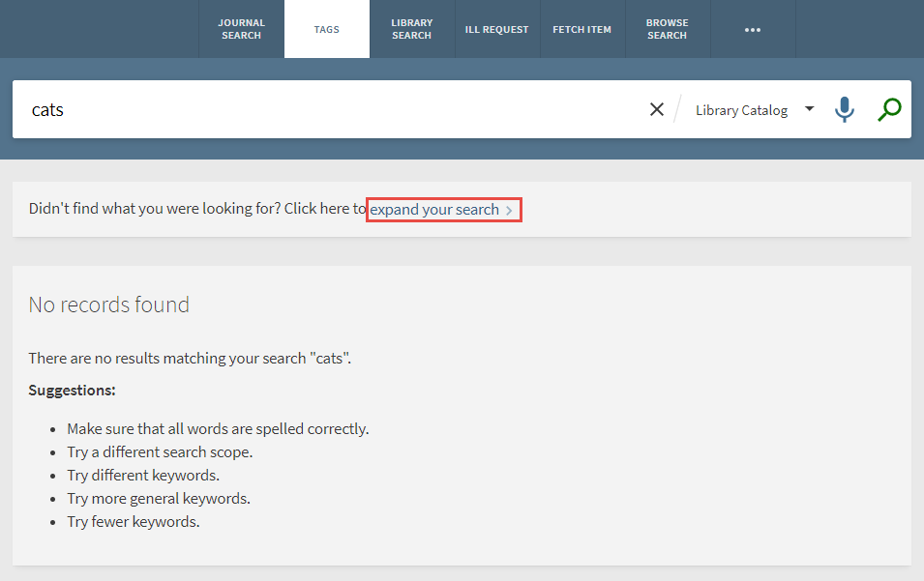Viewport: 924px width, 581px height.
Task: Open the three-dot more options menu
Action: [753, 30]
